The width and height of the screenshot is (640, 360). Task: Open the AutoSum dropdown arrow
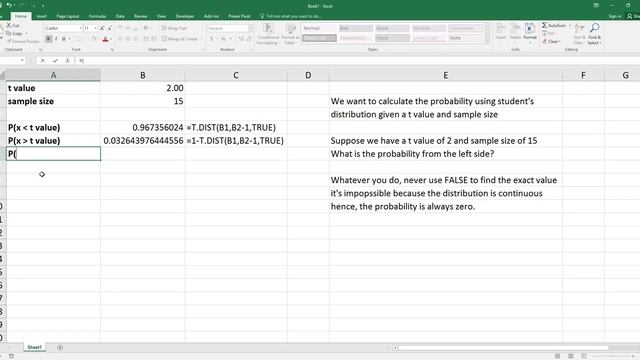(x=570, y=25)
